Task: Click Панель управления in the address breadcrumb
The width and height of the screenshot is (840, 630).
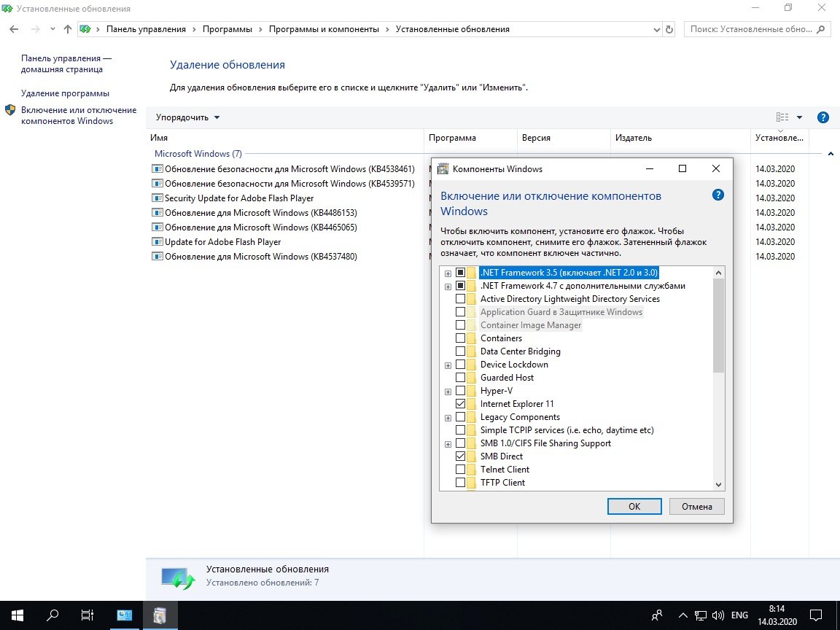Action: click(x=146, y=29)
